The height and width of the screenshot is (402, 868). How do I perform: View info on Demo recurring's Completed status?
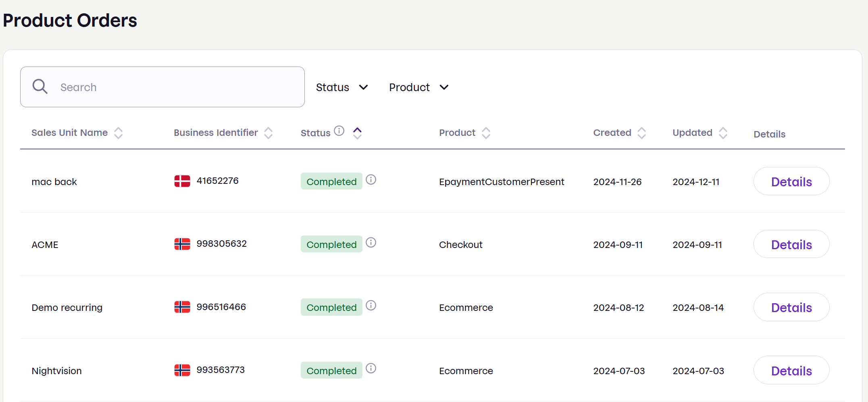coord(371,306)
